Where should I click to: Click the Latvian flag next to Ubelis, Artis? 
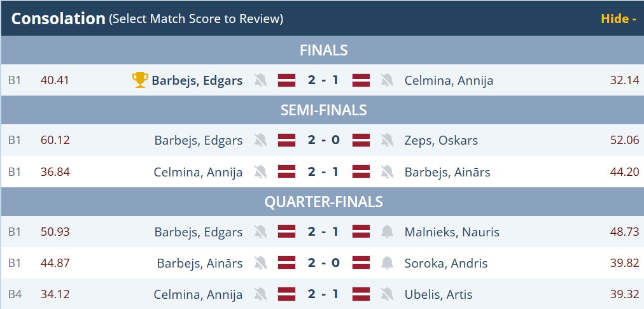361,294
